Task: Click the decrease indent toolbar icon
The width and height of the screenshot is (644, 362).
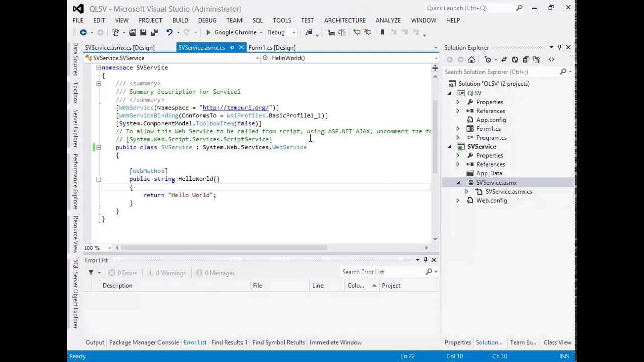Action: point(331,32)
